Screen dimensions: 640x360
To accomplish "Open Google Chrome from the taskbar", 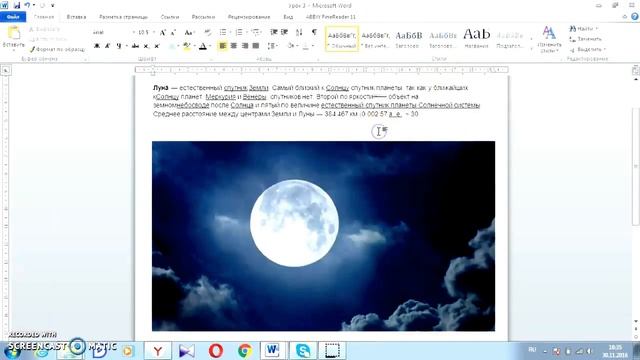I will (x=244, y=351).
